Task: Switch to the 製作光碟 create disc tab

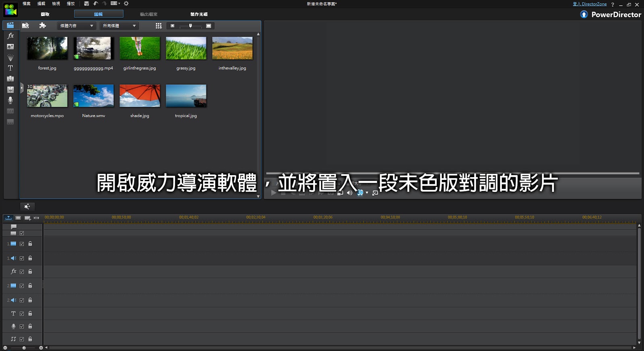Action: pos(199,14)
